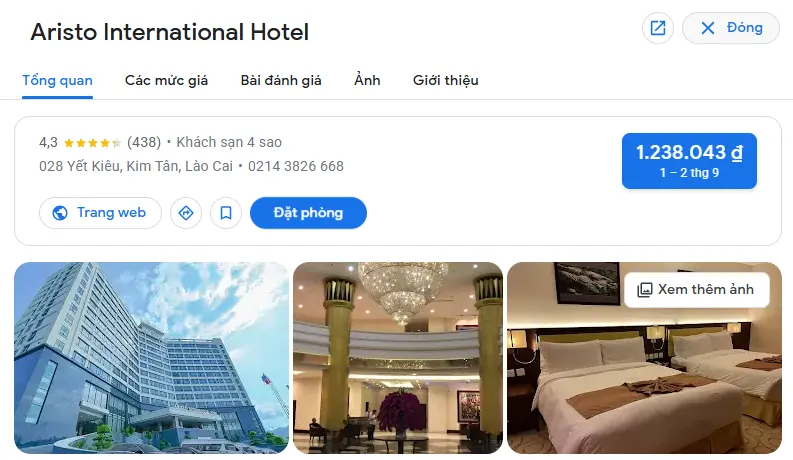Click the star rating icons
Viewport: 793px width, 460px height.
93,143
